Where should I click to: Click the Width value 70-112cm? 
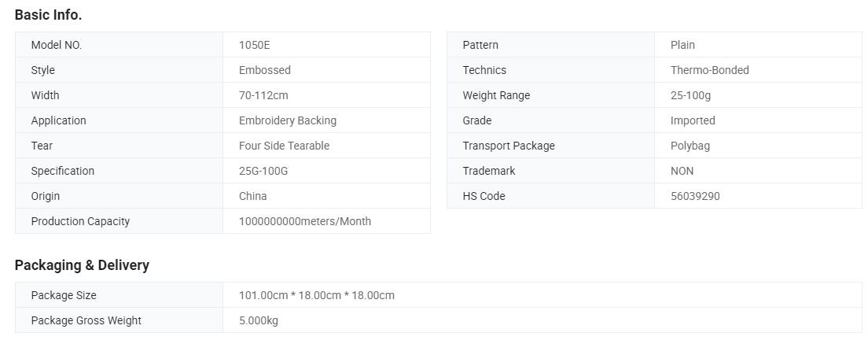tap(263, 95)
